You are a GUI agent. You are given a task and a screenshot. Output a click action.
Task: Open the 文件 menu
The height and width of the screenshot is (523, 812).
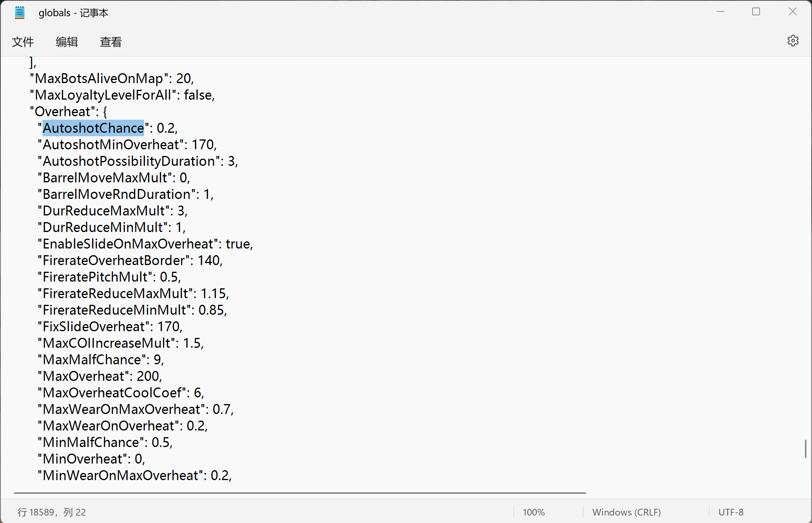pos(23,42)
